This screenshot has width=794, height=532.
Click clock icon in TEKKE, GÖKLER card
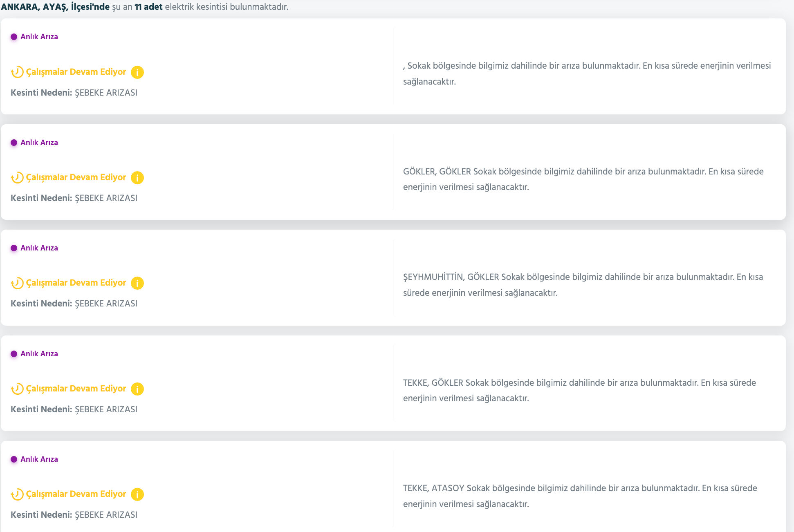17,389
